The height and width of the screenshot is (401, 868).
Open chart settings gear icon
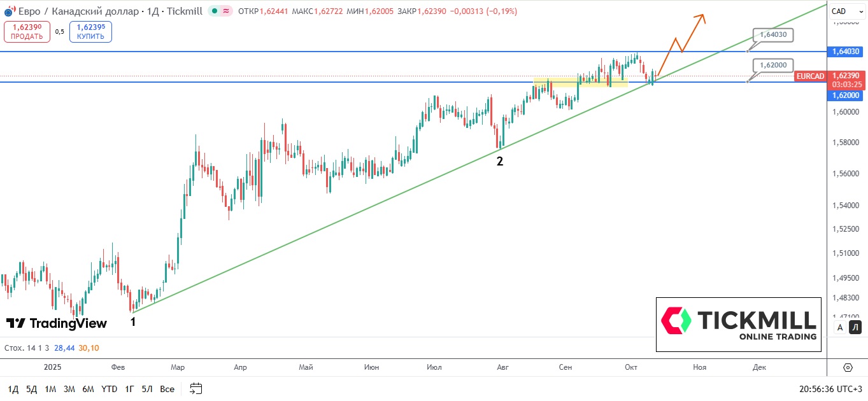pyautogui.click(x=848, y=367)
